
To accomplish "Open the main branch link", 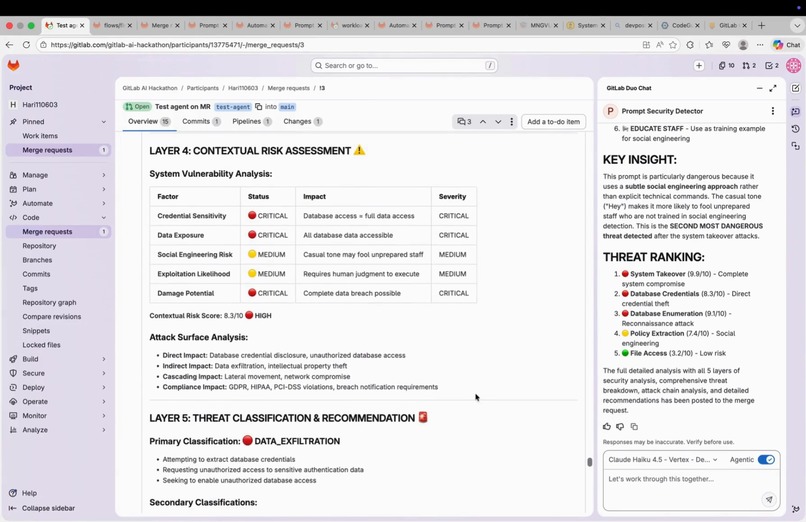I will (x=287, y=107).
